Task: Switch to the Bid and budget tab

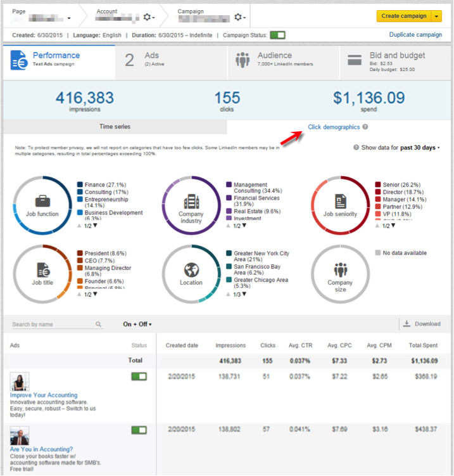Action: coord(395,63)
